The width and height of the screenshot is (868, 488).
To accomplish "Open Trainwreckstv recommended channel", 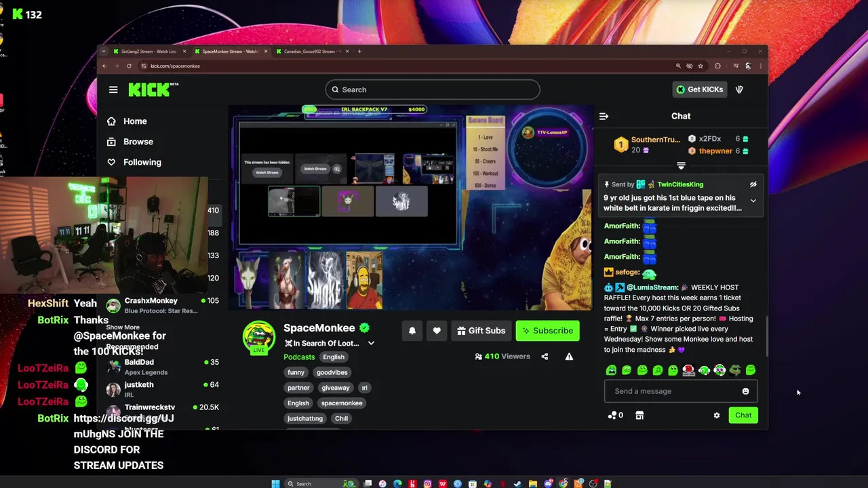I will 161,411.
